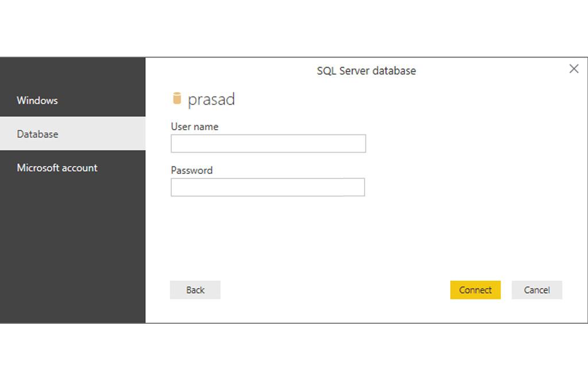Select the Database authentication tab
Image resolution: width=588 pixels, height=380 pixels.
(72, 134)
